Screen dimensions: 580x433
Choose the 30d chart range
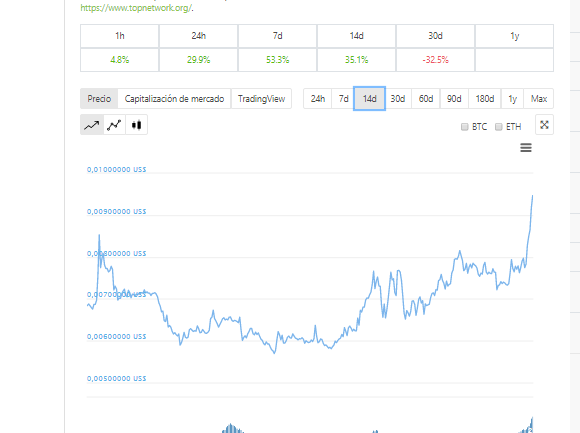pyautogui.click(x=398, y=99)
